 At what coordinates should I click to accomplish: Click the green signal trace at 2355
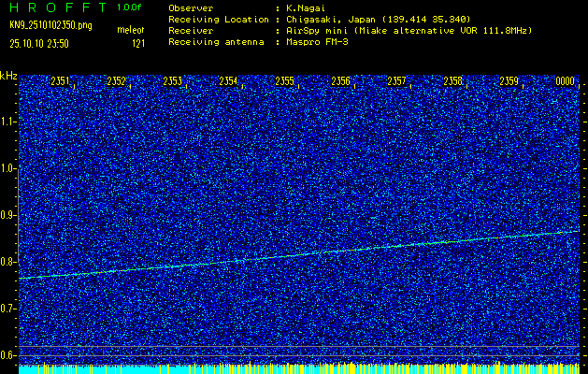[285, 255]
